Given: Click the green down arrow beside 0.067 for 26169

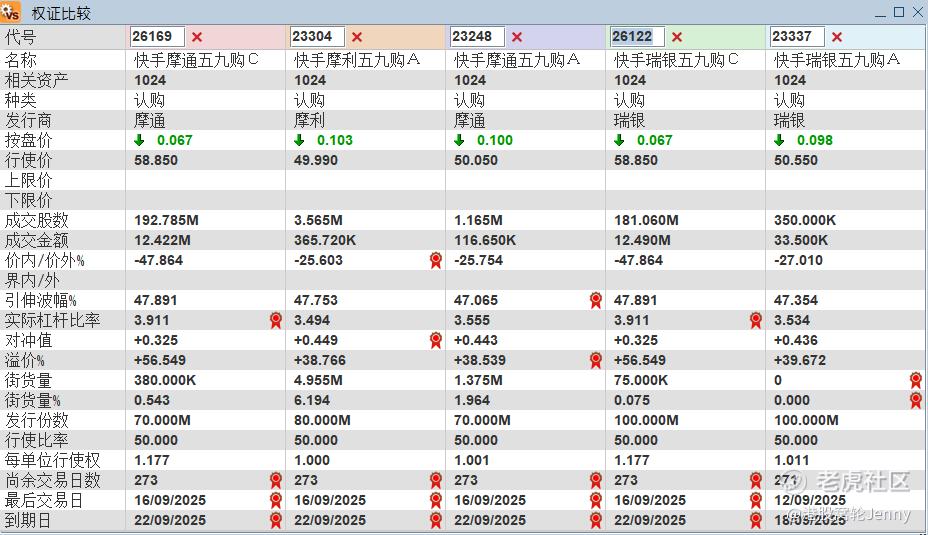Looking at the screenshot, I should [x=139, y=140].
